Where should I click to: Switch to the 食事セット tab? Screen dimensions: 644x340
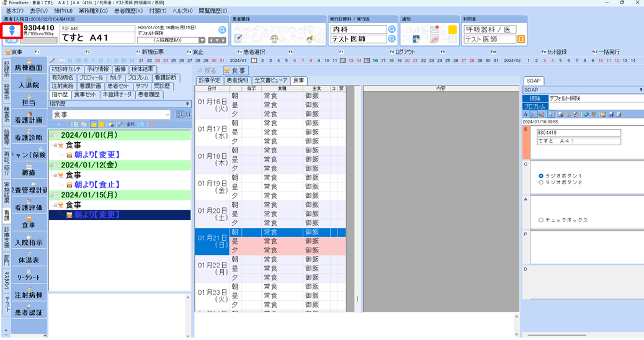point(85,94)
